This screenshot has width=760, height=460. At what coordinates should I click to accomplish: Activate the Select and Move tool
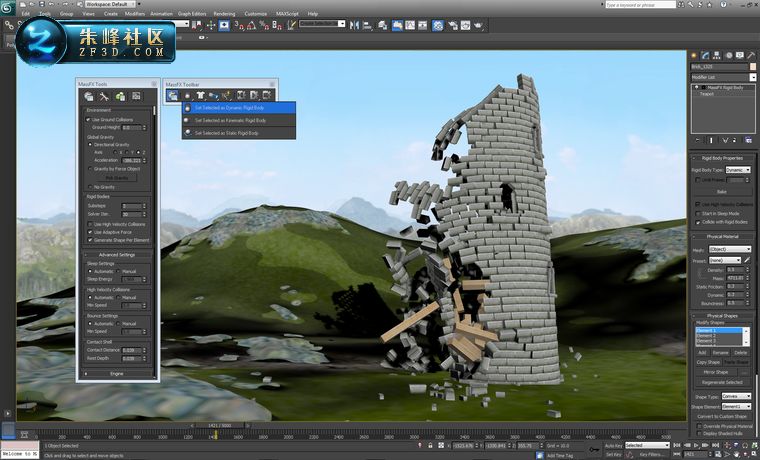(211, 25)
